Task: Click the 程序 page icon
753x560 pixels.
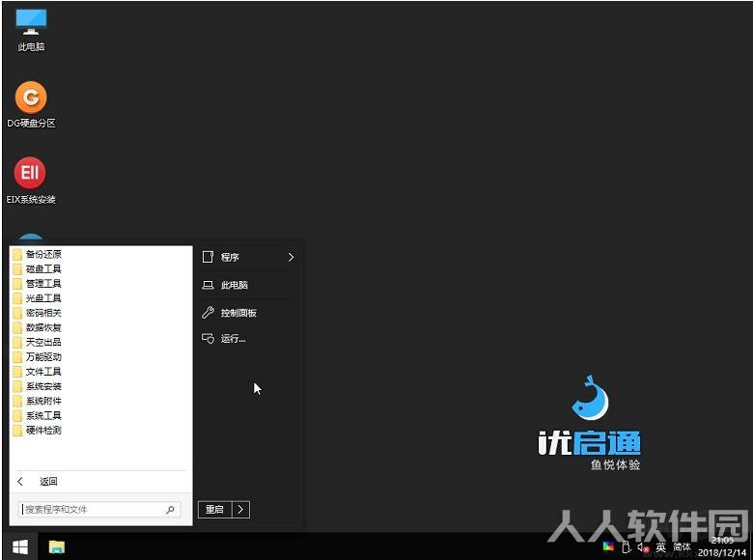Action: click(x=208, y=257)
